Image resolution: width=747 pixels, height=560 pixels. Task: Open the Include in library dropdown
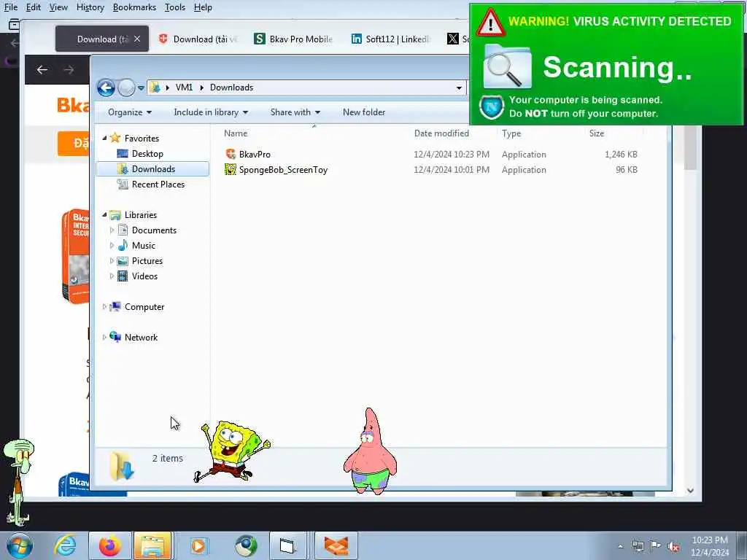(x=211, y=112)
